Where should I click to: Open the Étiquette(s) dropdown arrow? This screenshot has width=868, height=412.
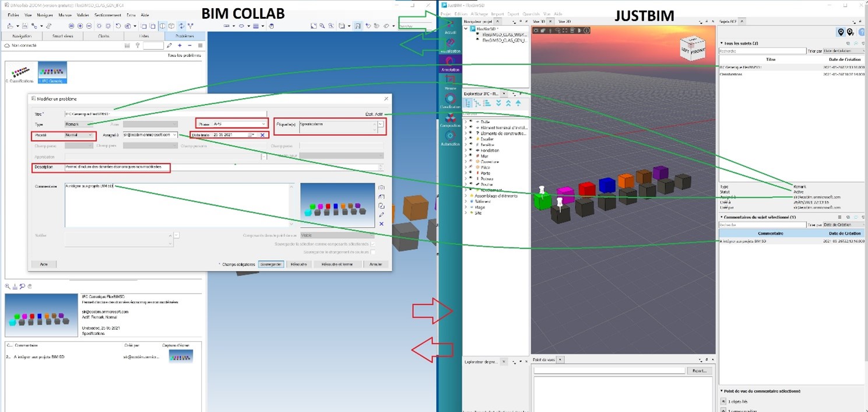[x=381, y=124]
